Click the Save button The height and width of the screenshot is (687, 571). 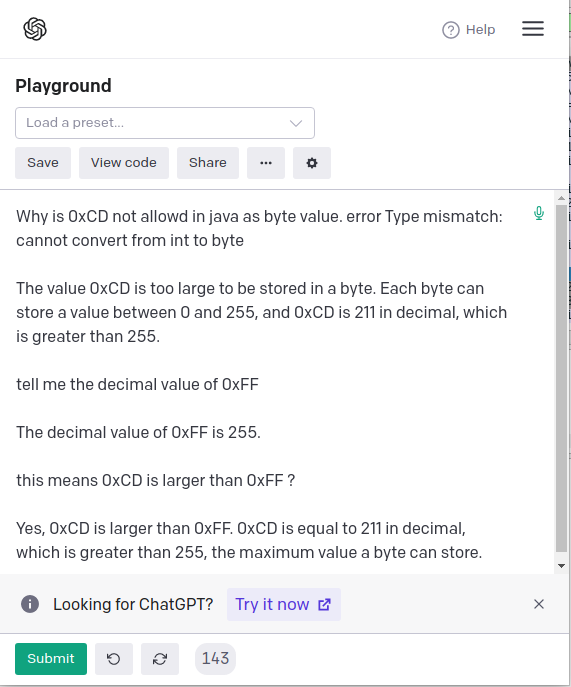(43, 163)
